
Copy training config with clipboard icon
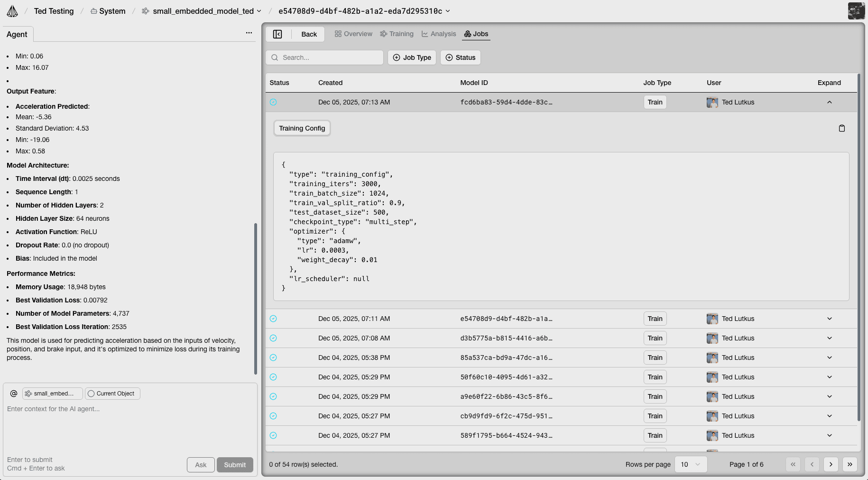841,128
